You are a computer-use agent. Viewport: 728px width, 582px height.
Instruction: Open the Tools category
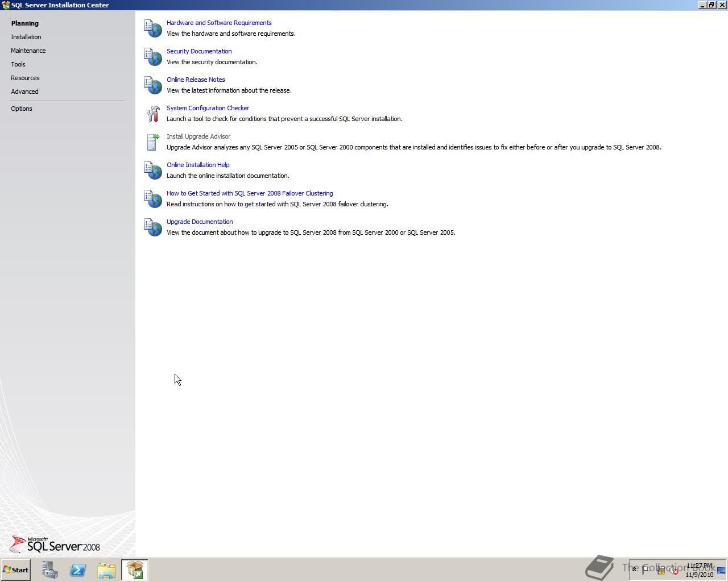(18, 64)
